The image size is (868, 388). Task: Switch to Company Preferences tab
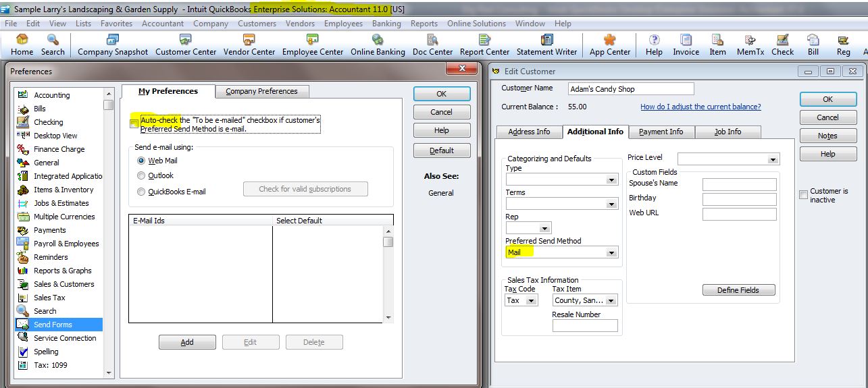262,91
